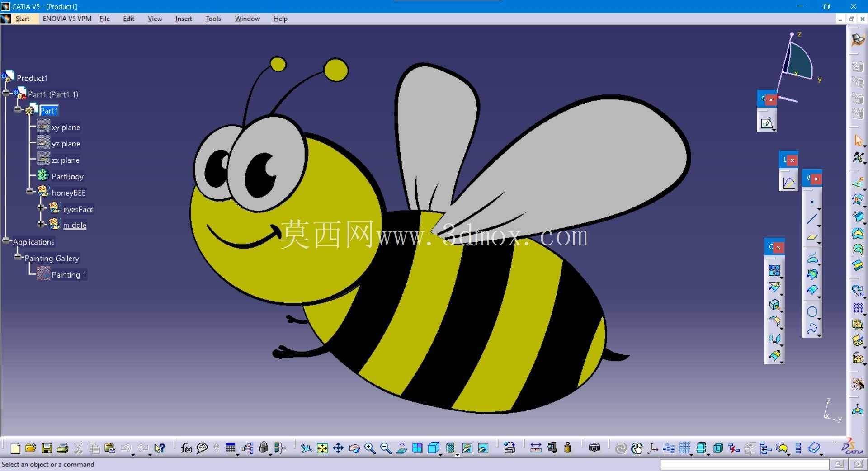868x471 pixels.
Task: Select the Pan arrows tool
Action: click(338, 448)
